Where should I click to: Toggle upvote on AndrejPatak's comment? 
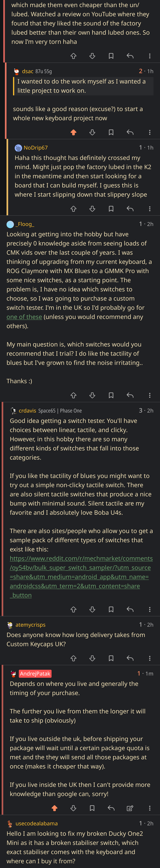[x=55, y=808]
